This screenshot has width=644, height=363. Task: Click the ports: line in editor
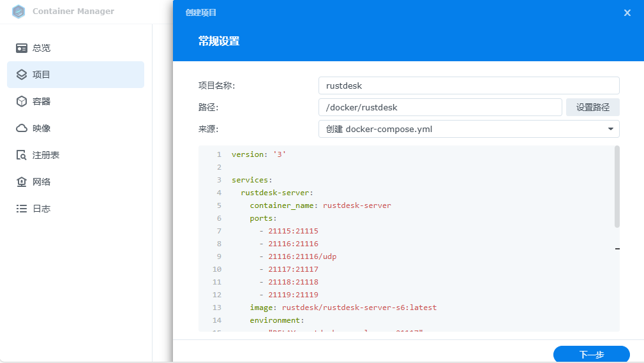pyautogui.click(x=263, y=218)
